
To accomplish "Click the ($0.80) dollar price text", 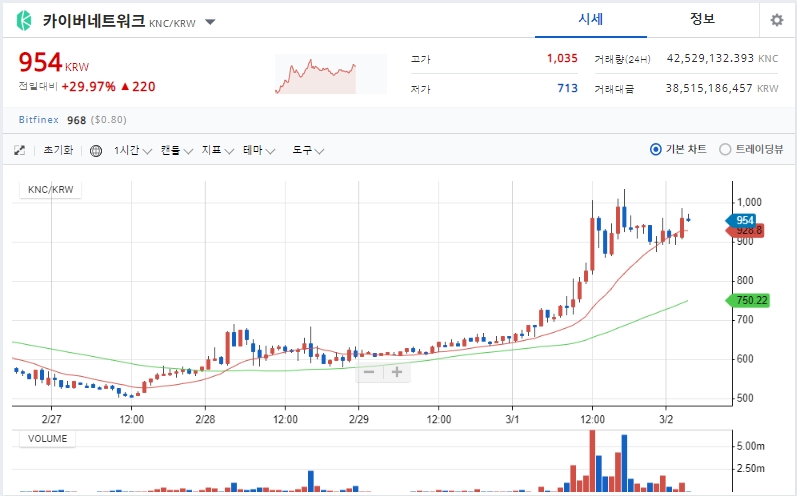I will point(109,120).
